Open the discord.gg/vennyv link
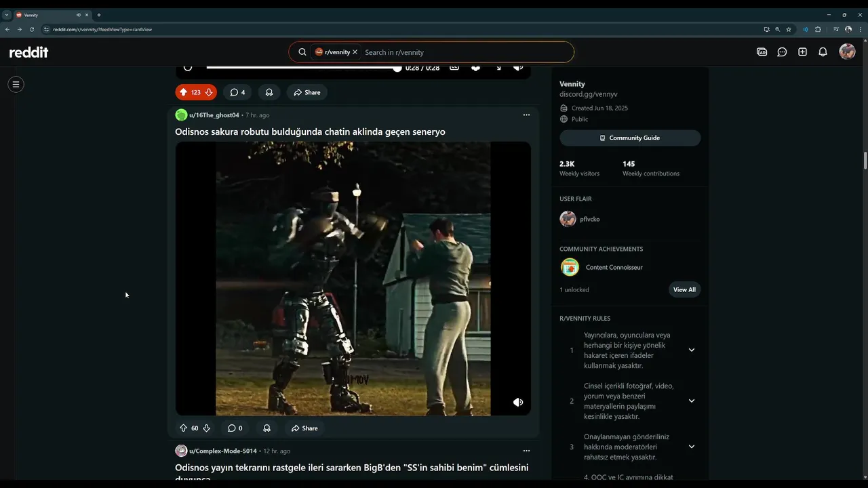 (588, 94)
